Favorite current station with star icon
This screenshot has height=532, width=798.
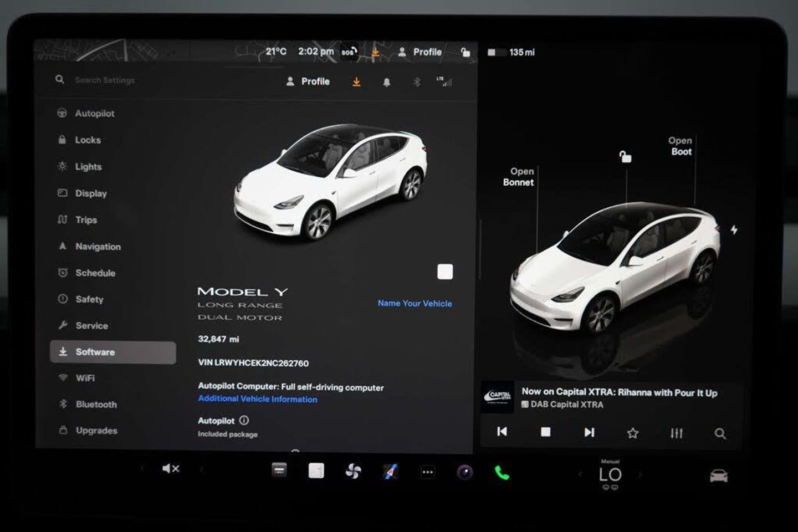pyautogui.click(x=633, y=433)
